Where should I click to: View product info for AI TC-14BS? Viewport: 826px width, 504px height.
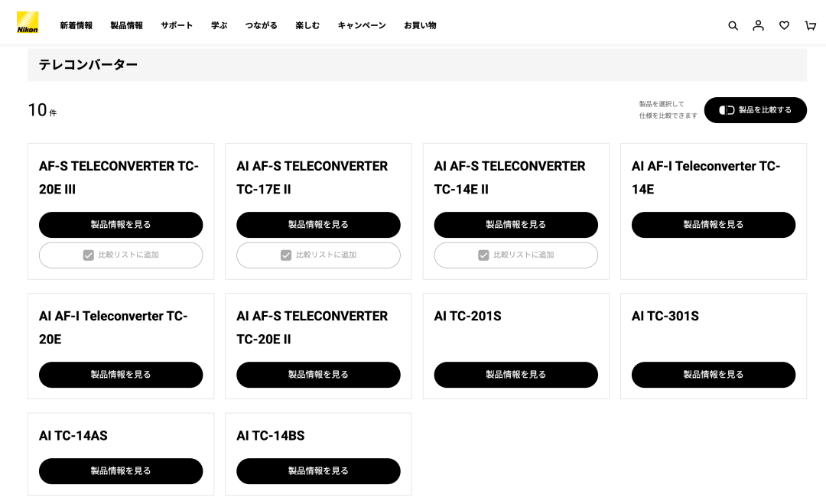coord(318,471)
